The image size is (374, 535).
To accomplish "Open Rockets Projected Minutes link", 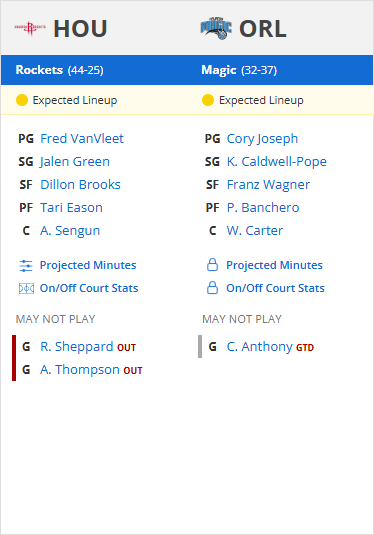I will pyautogui.click(x=88, y=265).
